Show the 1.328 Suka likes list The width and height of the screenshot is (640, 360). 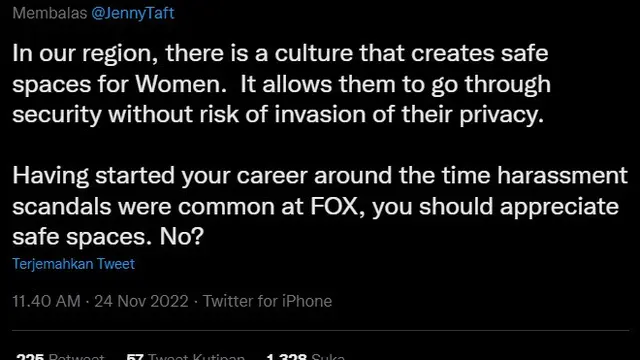[x=305, y=356]
